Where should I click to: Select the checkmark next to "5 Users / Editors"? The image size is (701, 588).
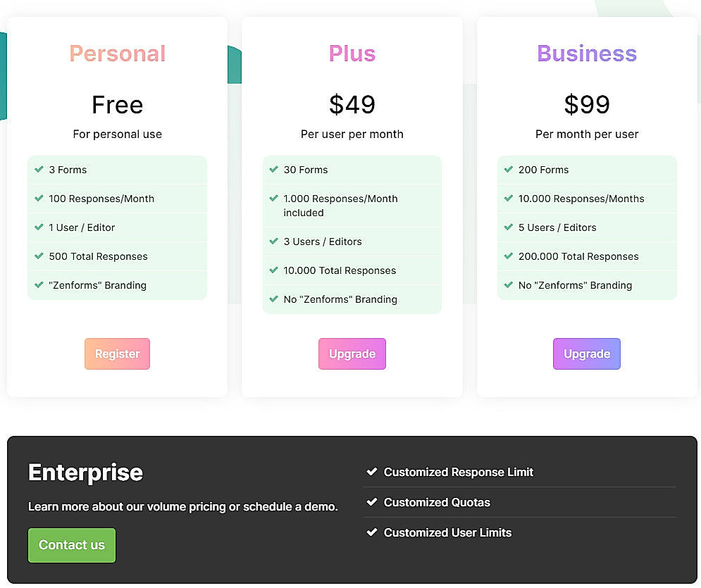point(507,227)
